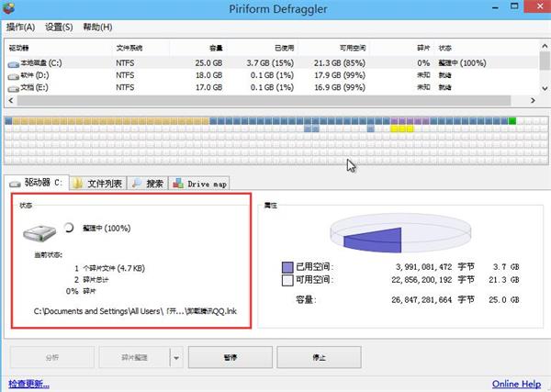Image resolution: width=551 pixels, height=392 pixels.
Task: Open the 帮助(H) menu
Action: tap(97, 27)
